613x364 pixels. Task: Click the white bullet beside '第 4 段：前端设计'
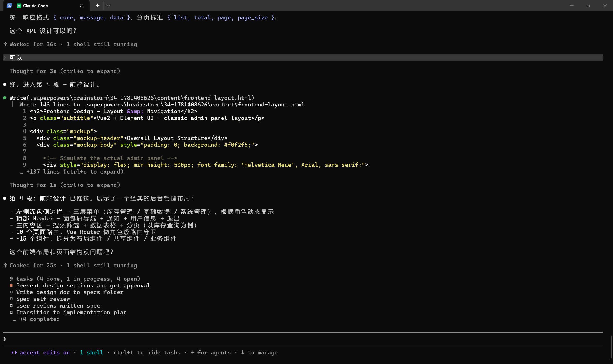(x=5, y=198)
